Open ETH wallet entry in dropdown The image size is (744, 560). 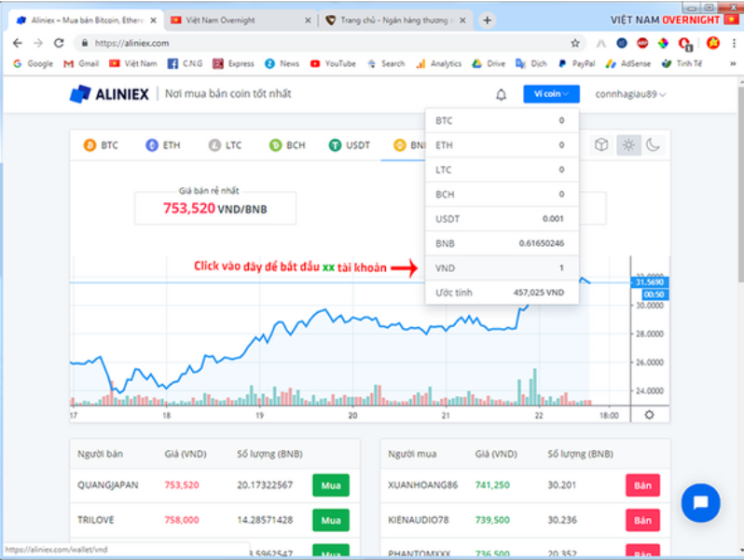(502, 145)
